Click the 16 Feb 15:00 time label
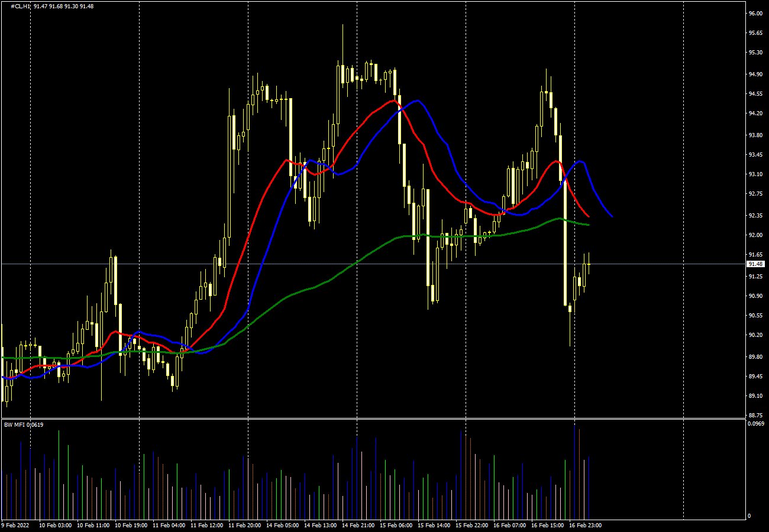Viewport: 769px width, 532px height. tap(548, 525)
